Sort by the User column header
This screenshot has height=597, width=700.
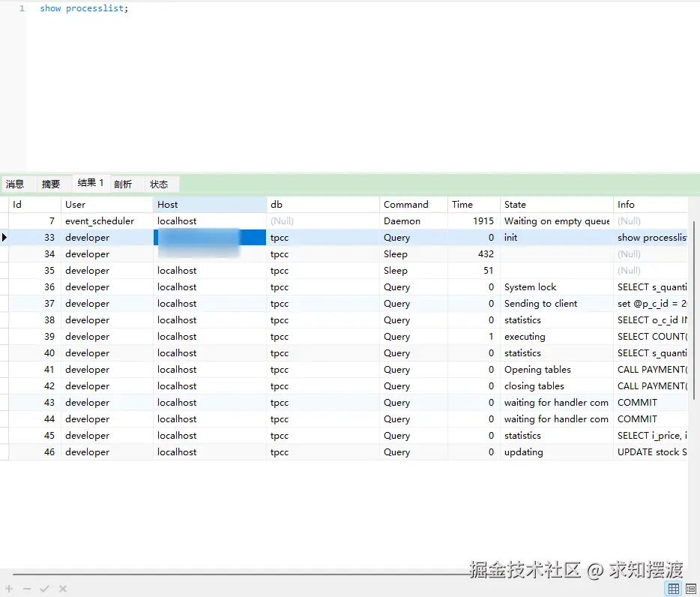pyautogui.click(x=106, y=205)
